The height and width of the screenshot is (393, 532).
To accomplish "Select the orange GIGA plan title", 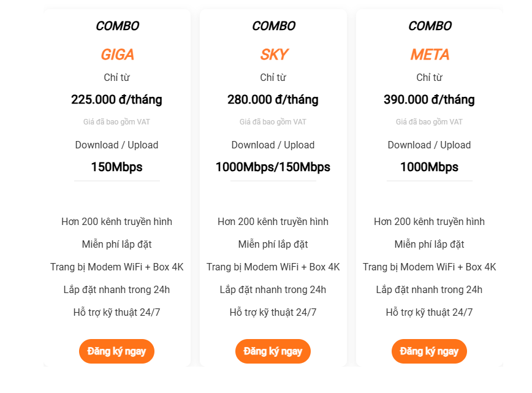I will coord(117,55).
